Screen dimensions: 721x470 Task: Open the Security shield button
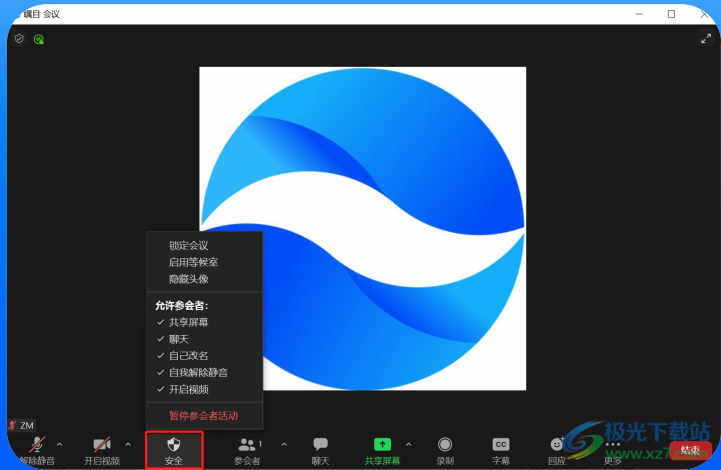click(x=174, y=450)
